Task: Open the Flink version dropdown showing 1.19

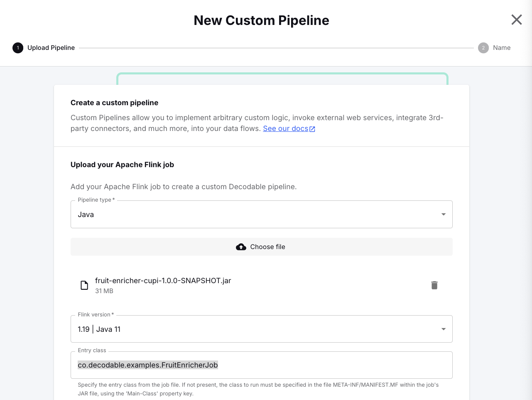Action: click(262, 329)
